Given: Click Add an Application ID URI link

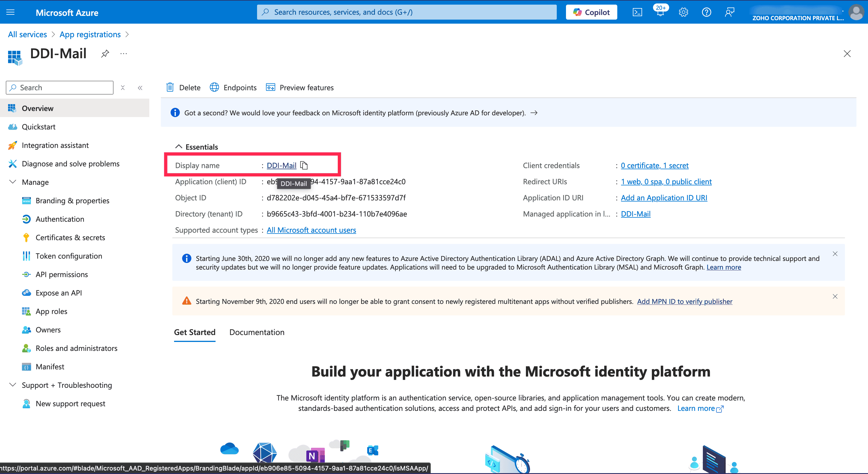Looking at the screenshot, I should [664, 197].
